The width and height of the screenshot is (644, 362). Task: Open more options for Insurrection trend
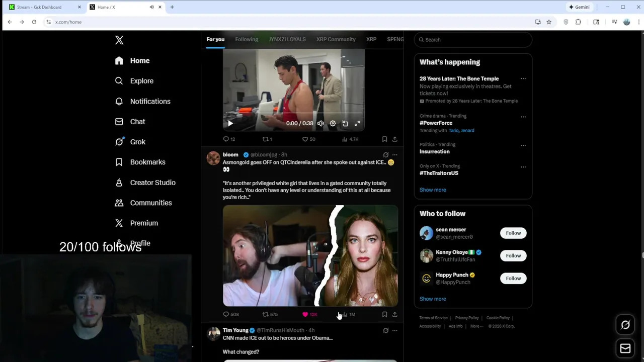pyautogui.click(x=523, y=145)
